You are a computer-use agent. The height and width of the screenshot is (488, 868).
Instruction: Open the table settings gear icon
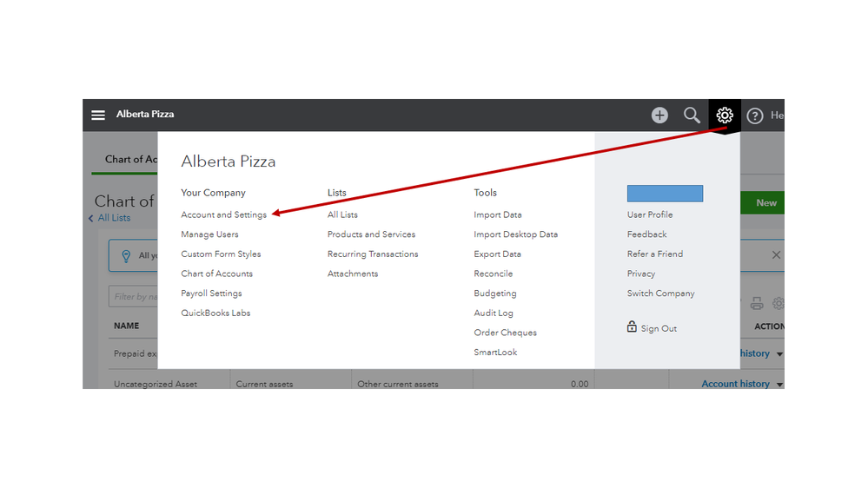(x=779, y=303)
